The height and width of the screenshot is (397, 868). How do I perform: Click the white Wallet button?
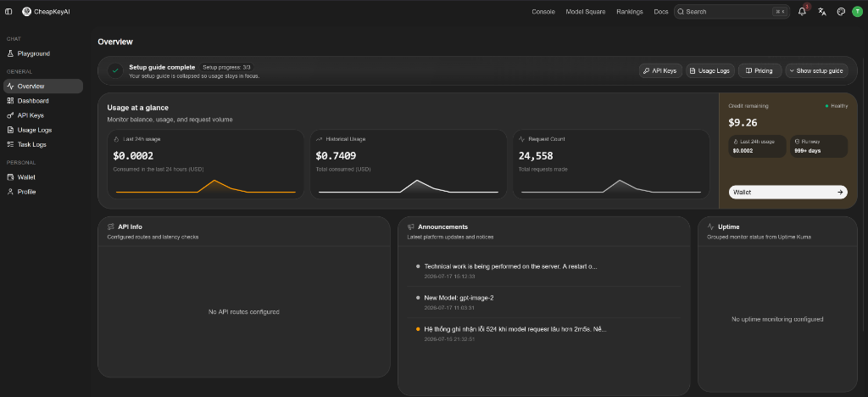(x=787, y=192)
